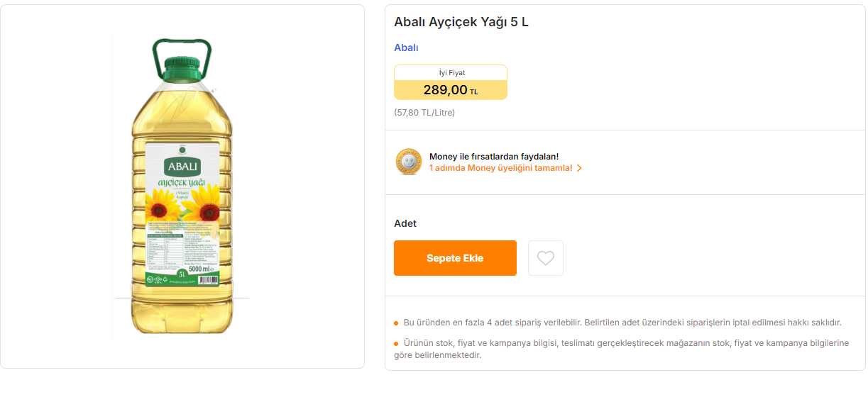The height and width of the screenshot is (397, 868).
Task: Add product to favorites with heart icon
Action: [546, 258]
